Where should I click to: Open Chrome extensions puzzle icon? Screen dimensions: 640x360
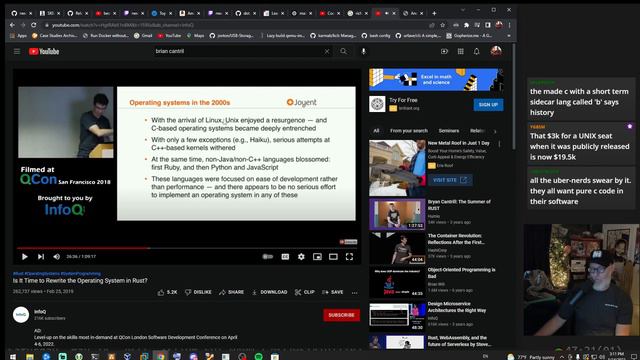[x=467, y=25]
